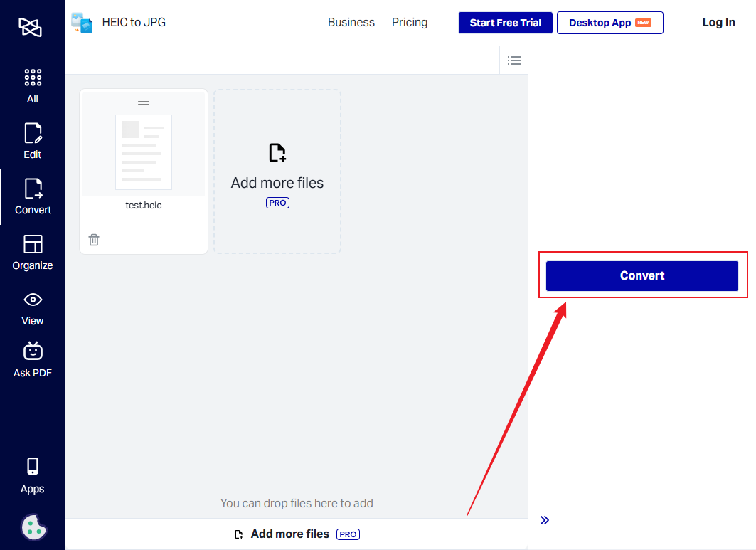Click the app logo top-left corner
Image resolution: width=756 pixels, height=550 pixels.
pyautogui.click(x=30, y=26)
